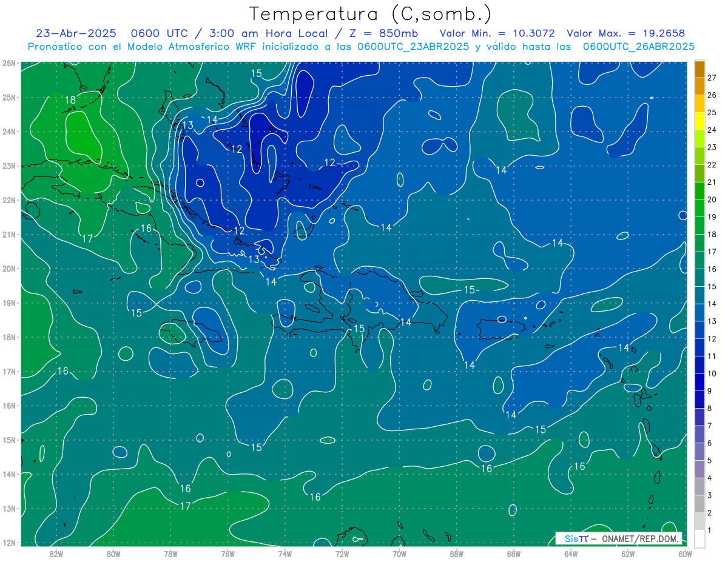728x562 pixels.
Task: Click the Valor Max. = 19.2658 text
Action: (626, 33)
